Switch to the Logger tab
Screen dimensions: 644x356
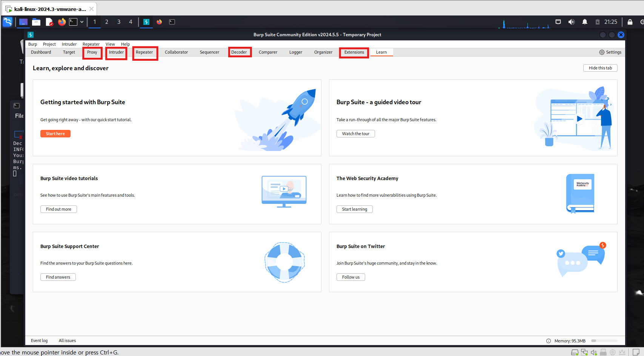[x=296, y=52]
